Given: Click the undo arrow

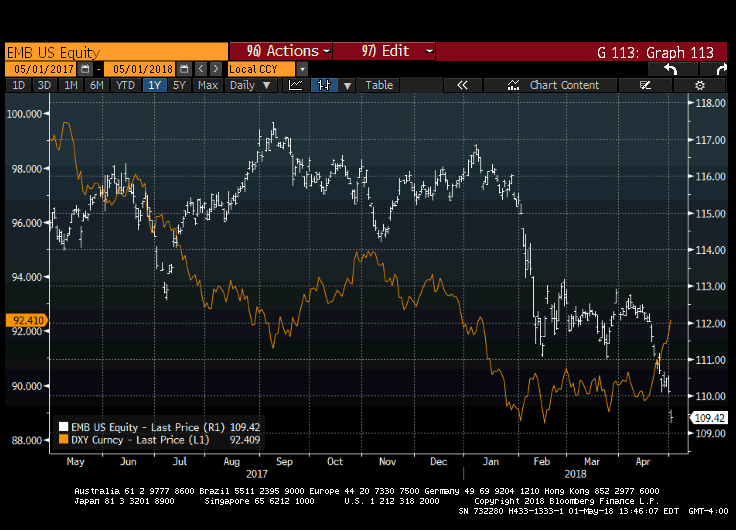Looking at the screenshot, I should click(x=671, y=69).
